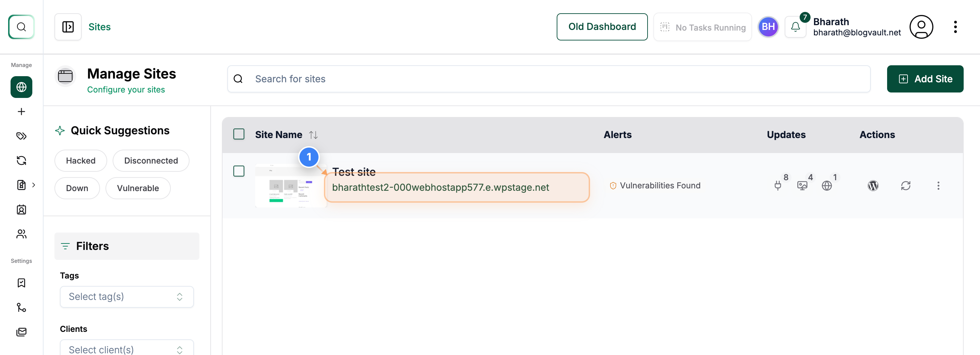Click the Add Site button
This screenshot has height=355, width=980.
point(925,79)
